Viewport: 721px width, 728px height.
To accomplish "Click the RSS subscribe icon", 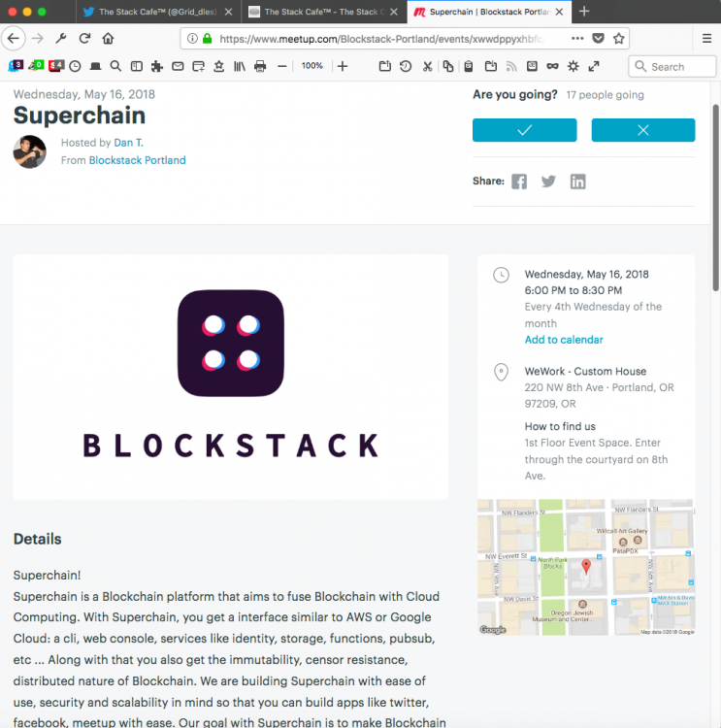I will pyautogui.click(x=511, y=66).
